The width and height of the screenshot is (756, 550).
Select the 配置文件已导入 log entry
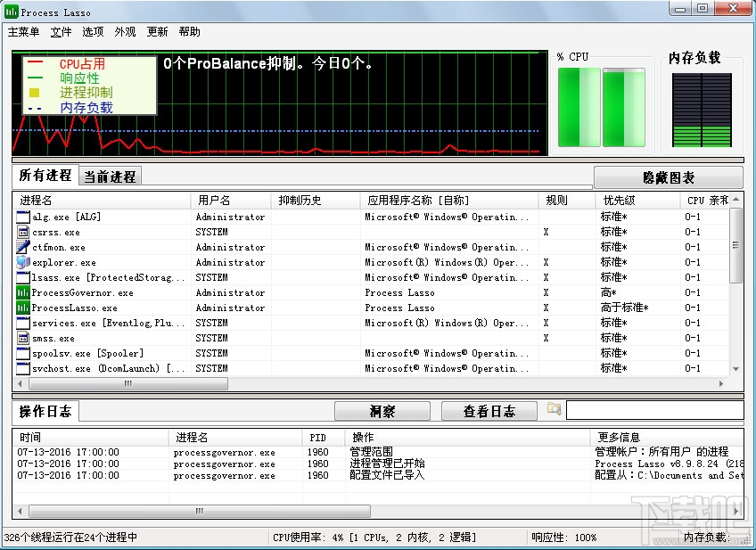(377, 475)
